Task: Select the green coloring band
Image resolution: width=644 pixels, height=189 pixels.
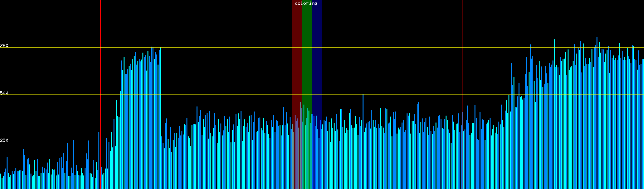Action: point(307,63)
